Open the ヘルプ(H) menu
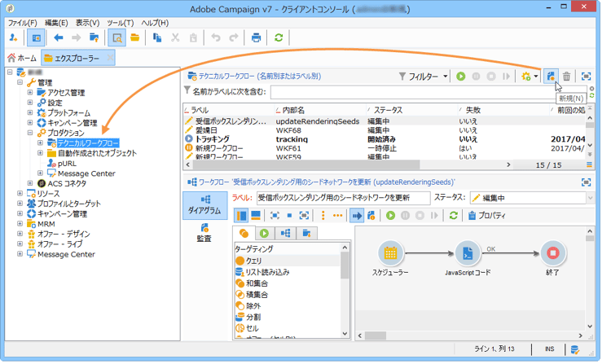This screenshot has height=364, width=611. [x=155, y=23]
